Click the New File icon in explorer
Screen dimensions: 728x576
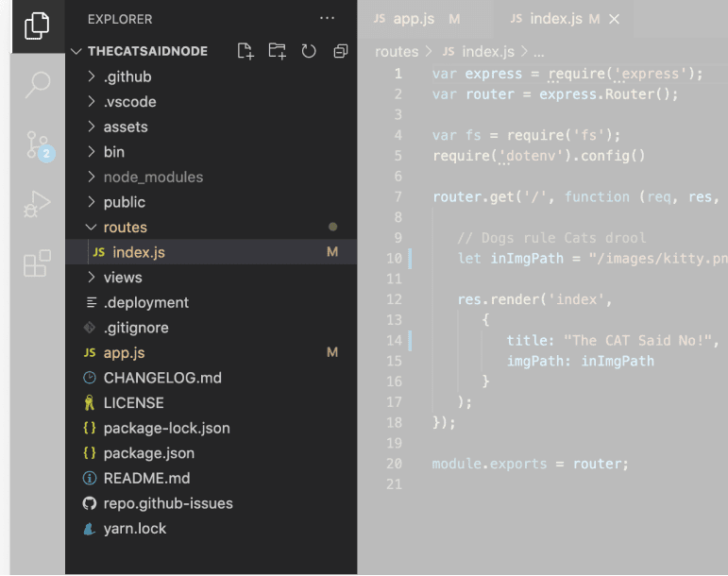245,51
